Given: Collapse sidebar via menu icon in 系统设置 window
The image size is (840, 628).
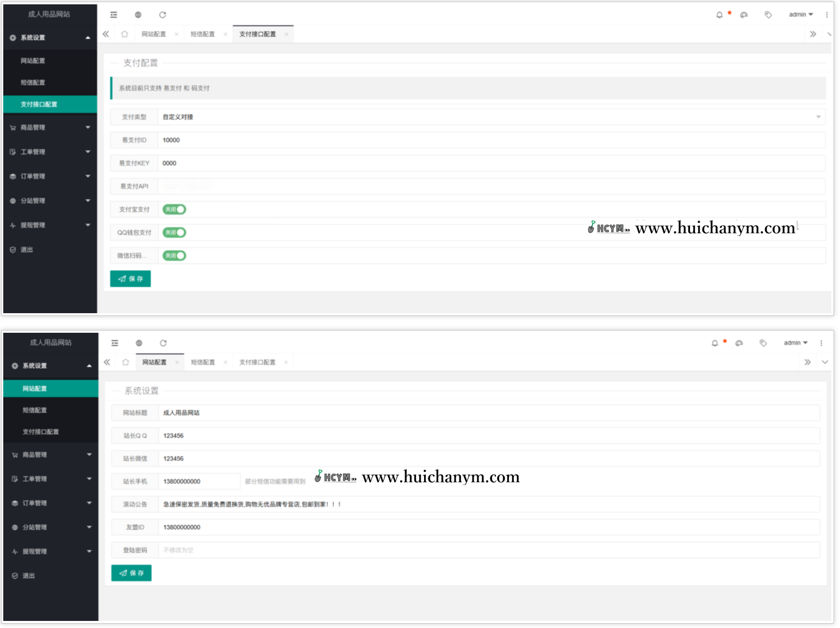Looking at the screenshot, I should click(115, 343).
